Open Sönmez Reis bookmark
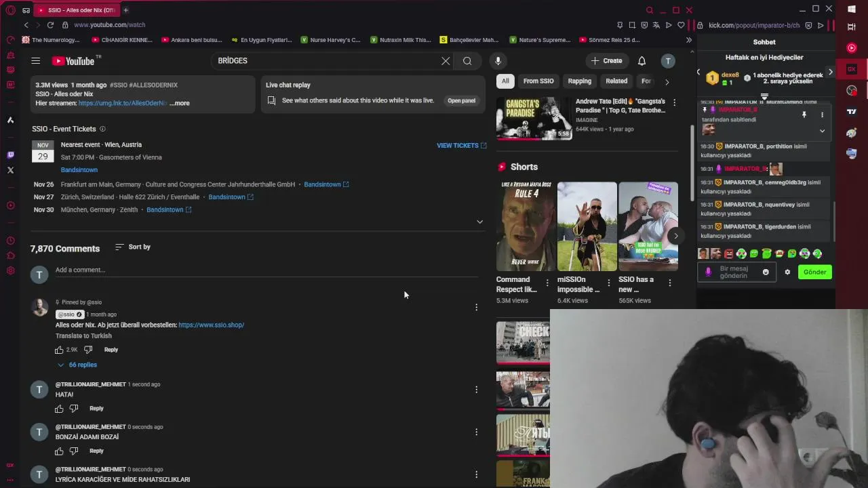Image resolution: width=868 pixels, height=488 pixels. click(610, 40)
